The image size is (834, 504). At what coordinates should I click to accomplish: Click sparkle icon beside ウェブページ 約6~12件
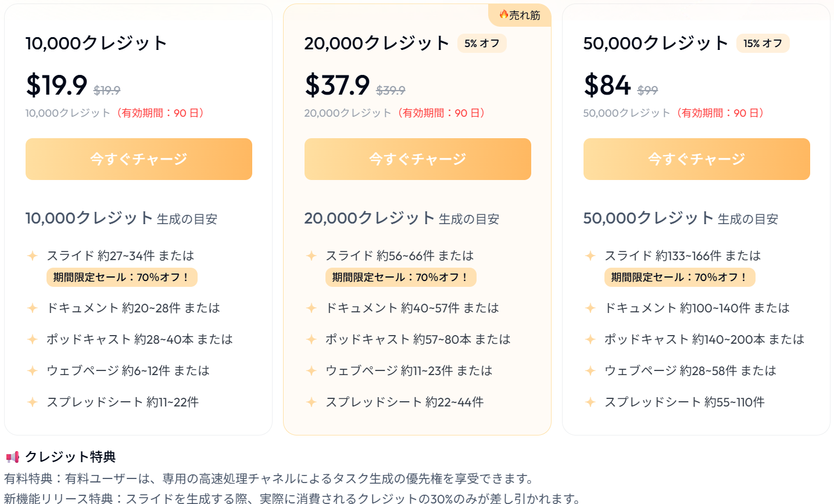pyautogui.click(x=33, y=370)
